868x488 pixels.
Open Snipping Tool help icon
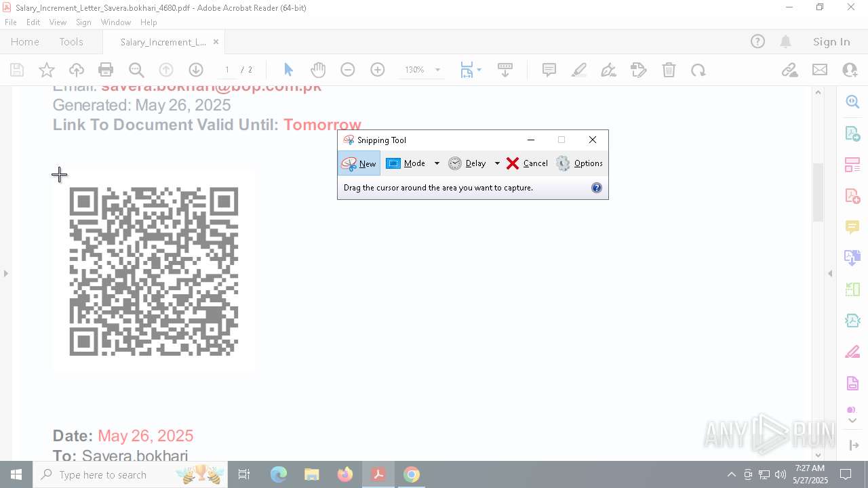(x=597, y=188)
